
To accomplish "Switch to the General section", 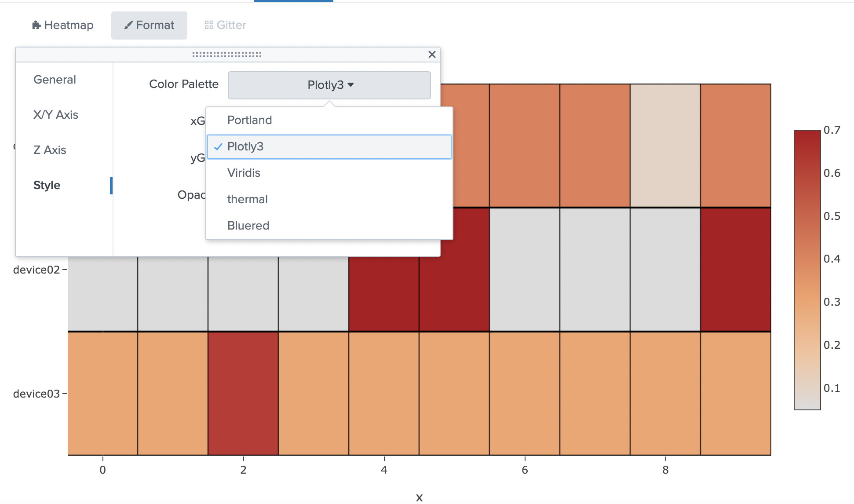I will click(55, 80).
